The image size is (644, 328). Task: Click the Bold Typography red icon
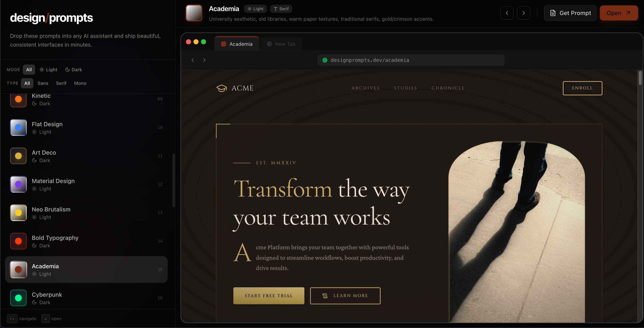pyautogui.click(x=18, y=241)
